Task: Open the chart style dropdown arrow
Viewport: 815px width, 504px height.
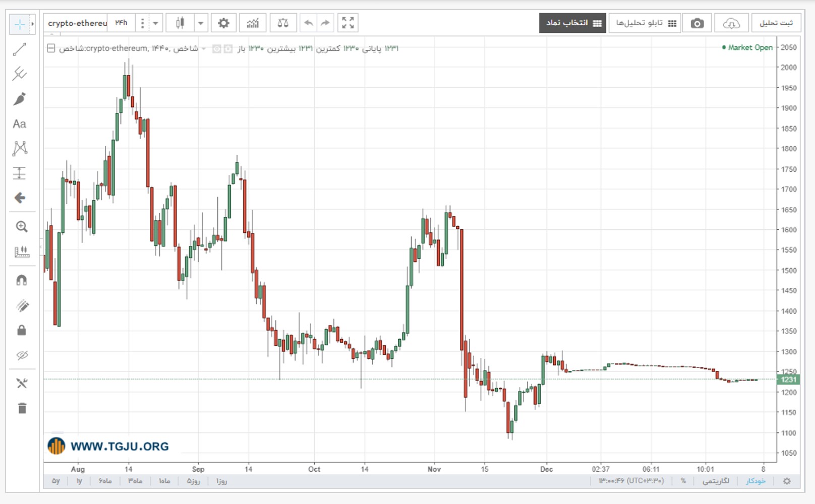Action: pos(201,23)
